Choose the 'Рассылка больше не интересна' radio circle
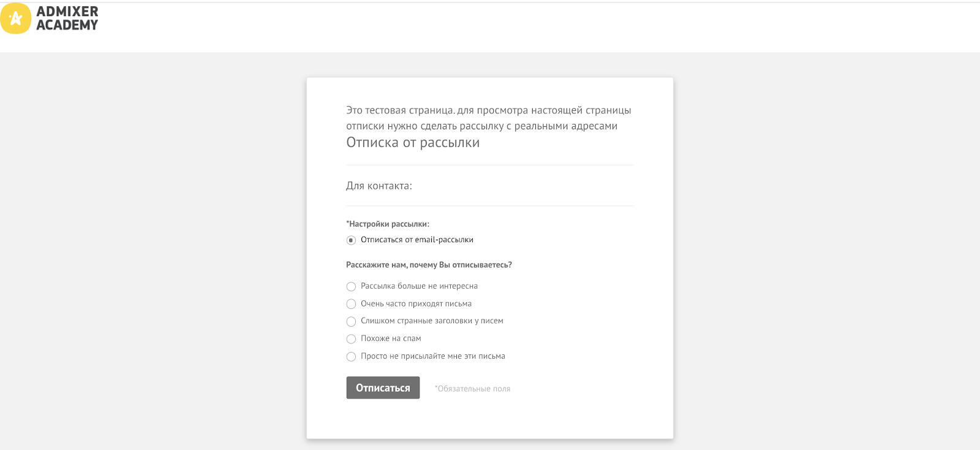The height and width of the screenshot is (450, 980). tap(351, 286)
